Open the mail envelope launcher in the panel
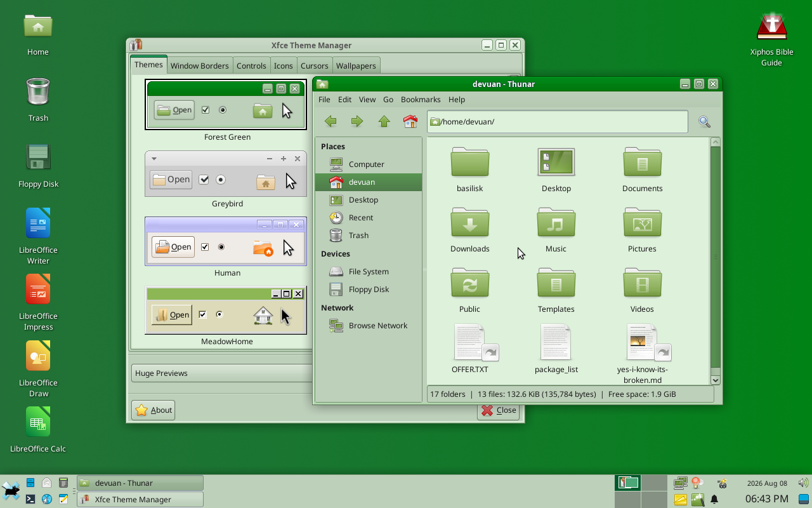The image size is (812, 508). point(46,483)
